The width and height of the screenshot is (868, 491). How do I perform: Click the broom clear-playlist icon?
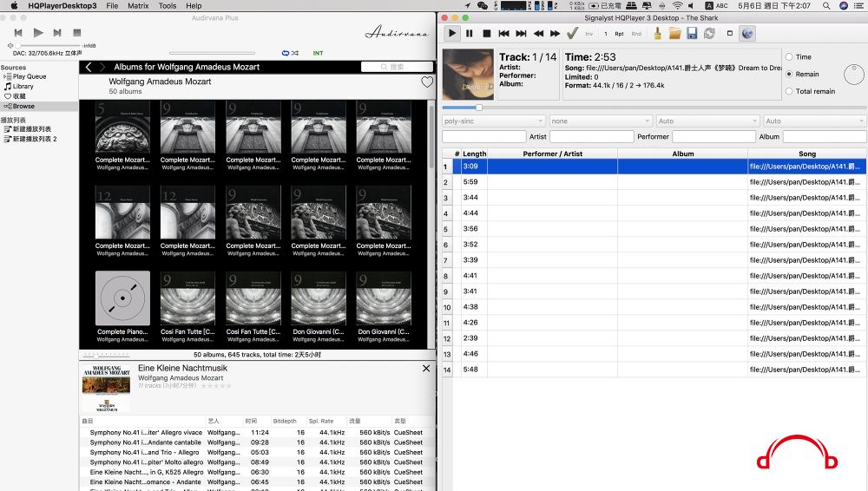658,34
